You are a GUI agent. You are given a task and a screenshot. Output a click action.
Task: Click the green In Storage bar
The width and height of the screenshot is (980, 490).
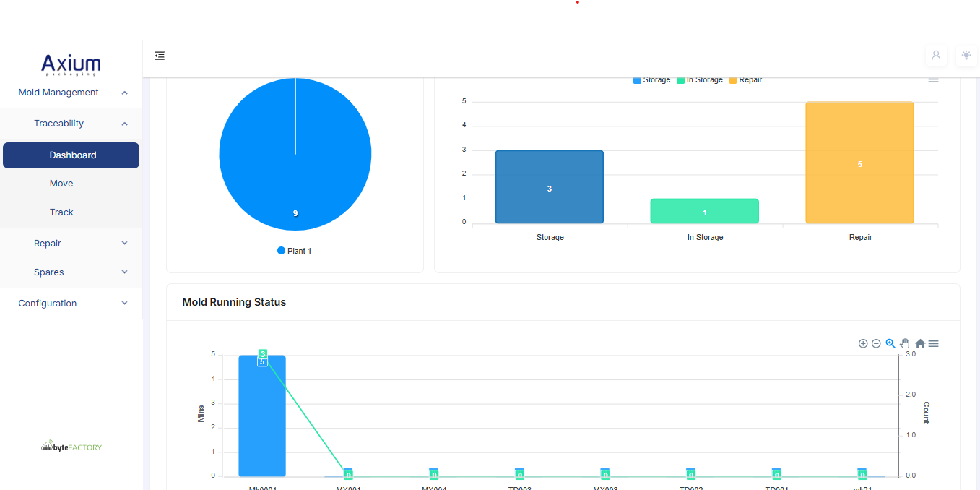pos(705,211)
